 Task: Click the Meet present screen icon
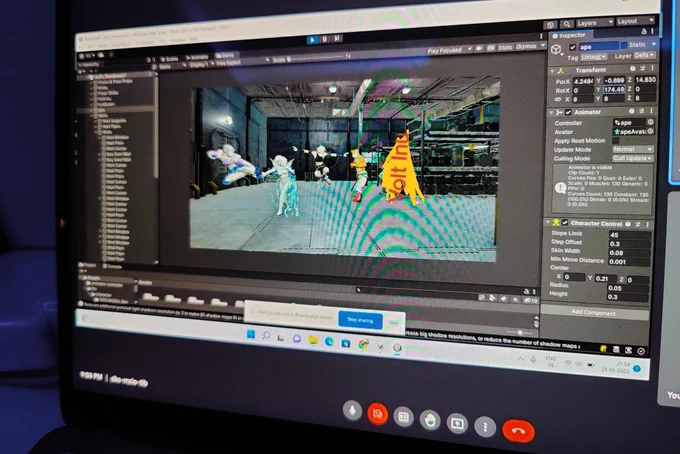[457, 423]
